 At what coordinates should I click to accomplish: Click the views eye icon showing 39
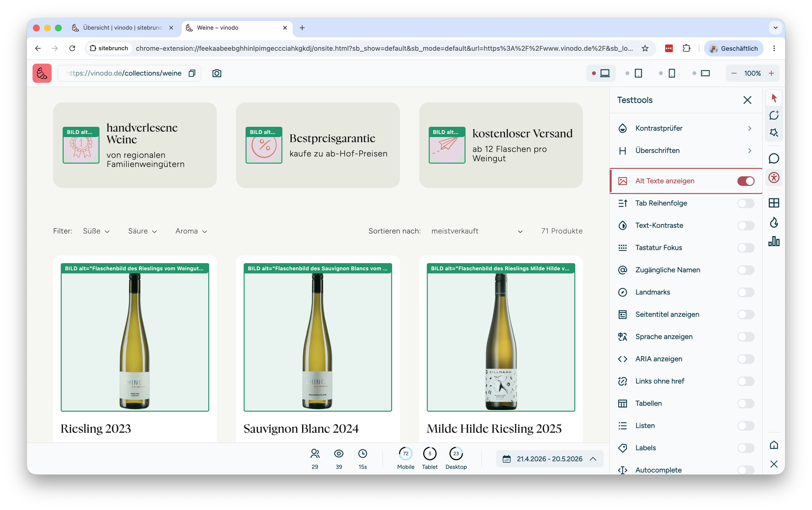(x=338, y=454)
